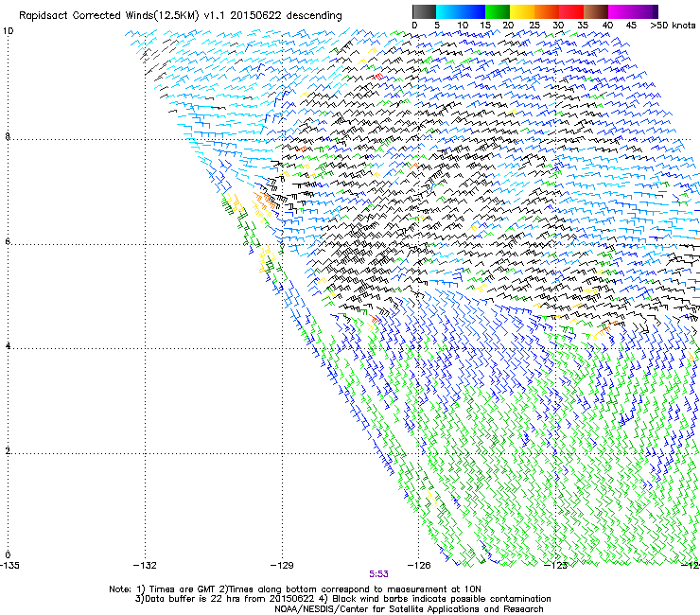Image resolution: width=700 pixels, height=615 pixels.
Task: Click the longitude label '-135'
Action: tap(9, 566)
